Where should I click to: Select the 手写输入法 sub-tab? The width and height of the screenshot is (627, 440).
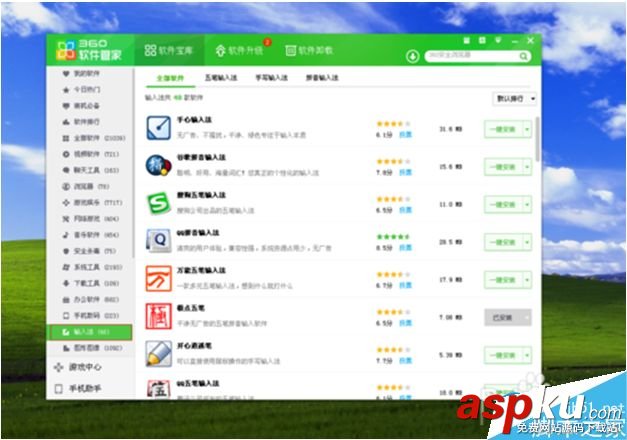(x=272, y=78)
